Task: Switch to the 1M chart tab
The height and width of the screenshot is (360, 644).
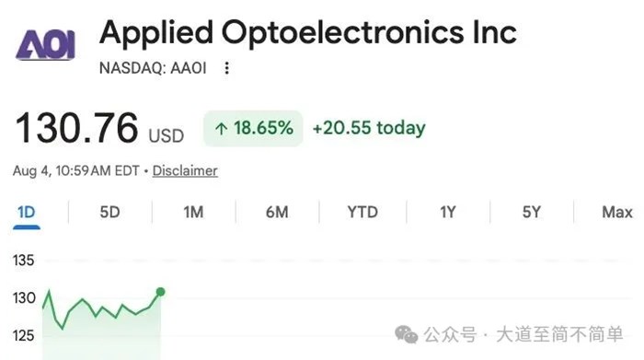Action: 193,213
